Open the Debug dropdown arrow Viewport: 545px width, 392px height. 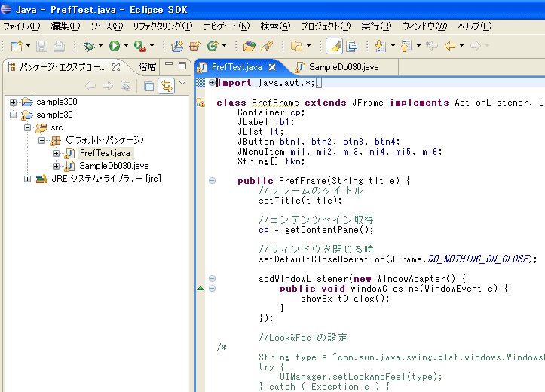tap(100, 45)
